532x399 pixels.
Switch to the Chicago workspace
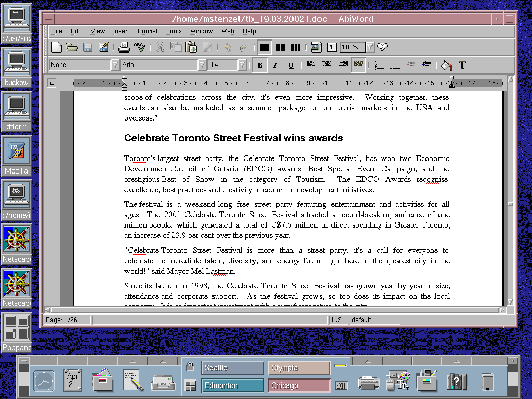(x=299, y=385)
